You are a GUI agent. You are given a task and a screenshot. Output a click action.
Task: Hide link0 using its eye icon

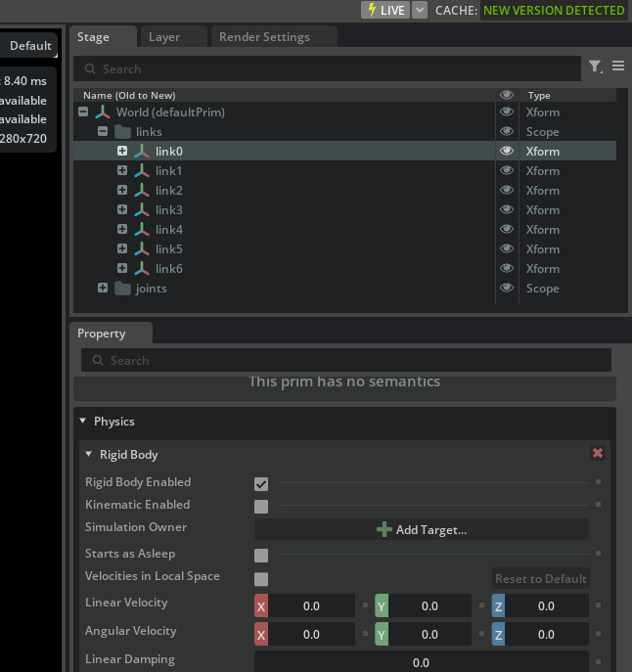click(x=507, y=152)
